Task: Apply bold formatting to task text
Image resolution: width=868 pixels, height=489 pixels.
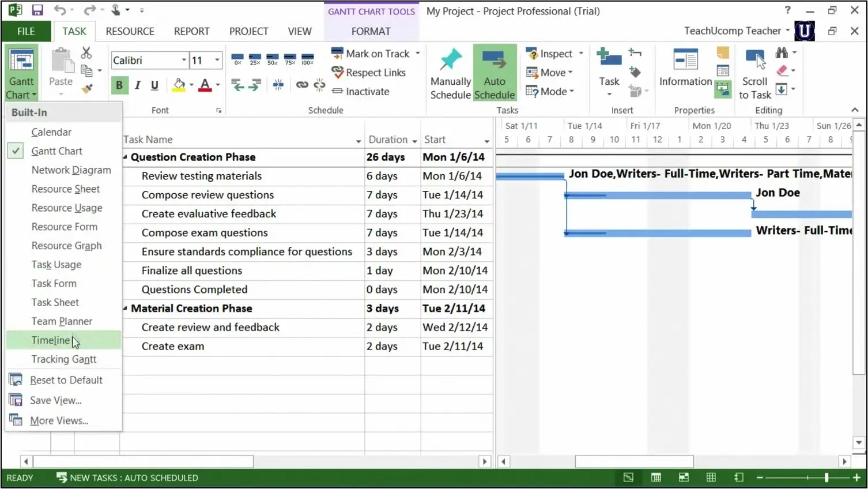Action: [x=119, y=85]
